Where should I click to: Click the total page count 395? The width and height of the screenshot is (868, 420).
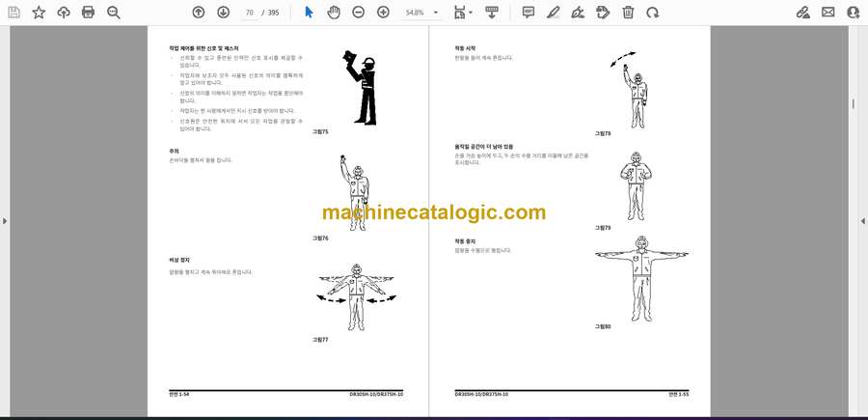pyautogui.click(x=274, y=13)
